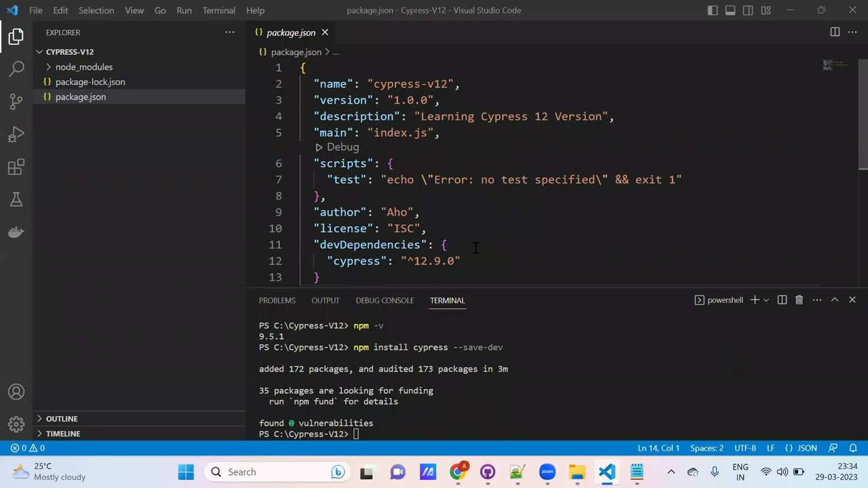Click the Debug code lens above scripts
Screen dimensions: 868x488
(337, 147)
